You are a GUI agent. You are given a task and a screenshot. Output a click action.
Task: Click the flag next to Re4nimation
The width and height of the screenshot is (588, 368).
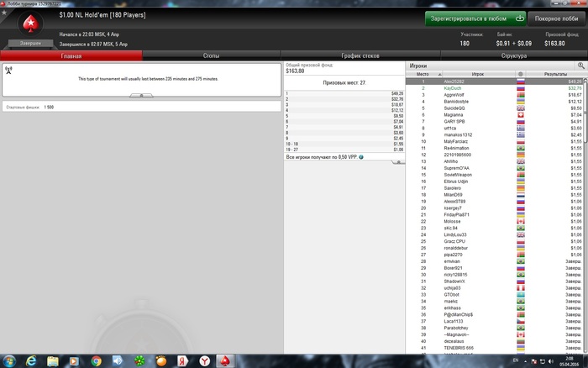point(521,148)
